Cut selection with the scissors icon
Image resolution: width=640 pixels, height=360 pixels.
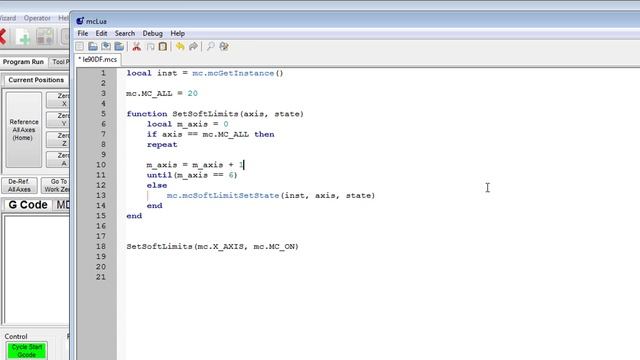136,47
